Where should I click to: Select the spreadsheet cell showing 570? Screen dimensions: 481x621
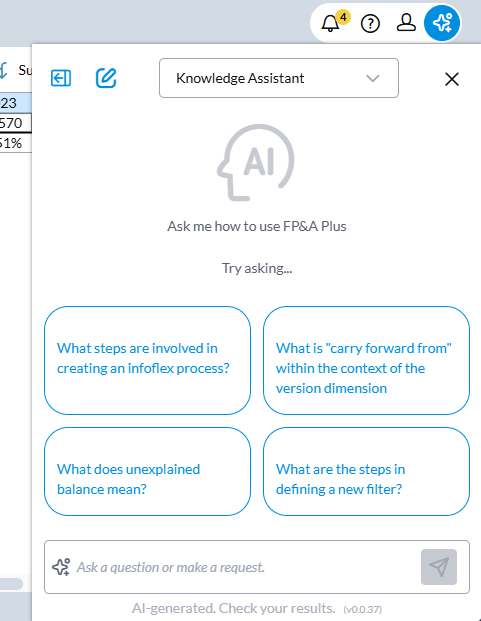(x=15, y=123)
